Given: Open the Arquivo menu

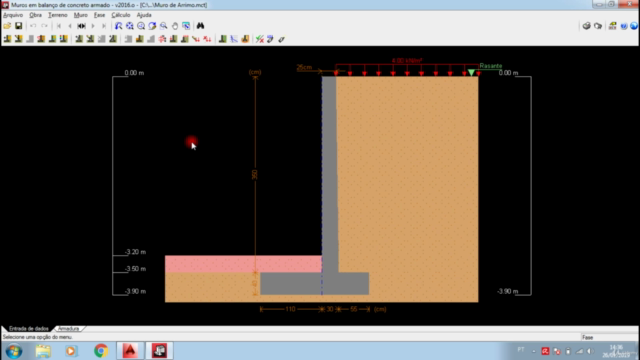Looking at the screenshot, I should pos(13,15).
